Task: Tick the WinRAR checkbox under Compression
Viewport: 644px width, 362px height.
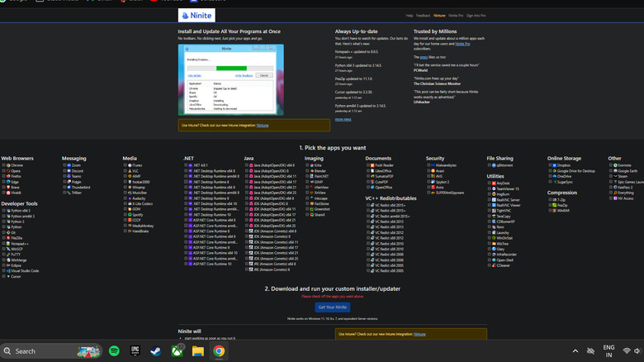Action: (x=550, y=211)
